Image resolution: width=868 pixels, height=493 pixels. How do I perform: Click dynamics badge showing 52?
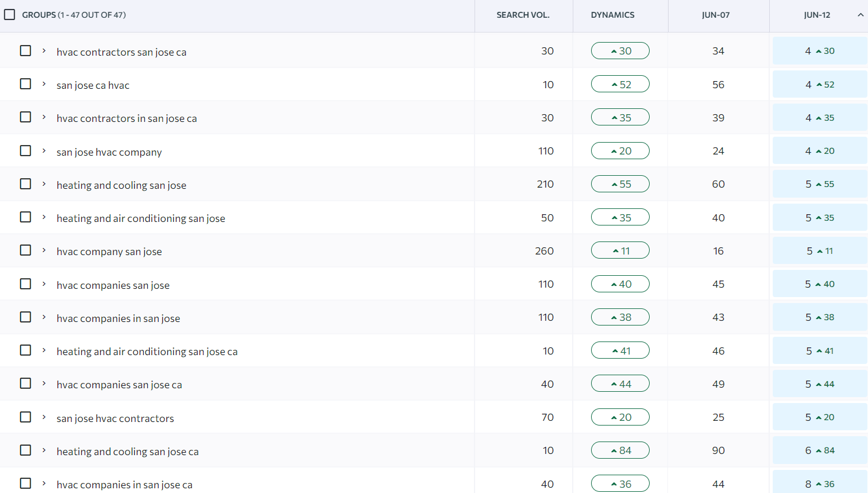pyautogui.click(x=620, y=85)
